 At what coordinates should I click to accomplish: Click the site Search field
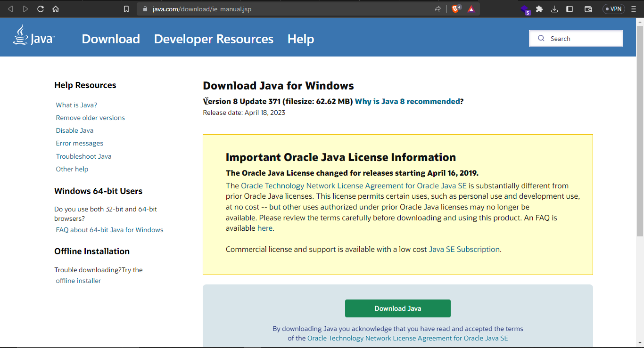click(576, 39)
